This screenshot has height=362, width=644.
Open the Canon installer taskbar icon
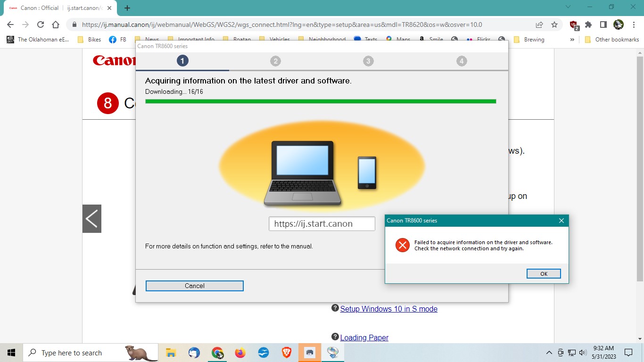(333, 353)
